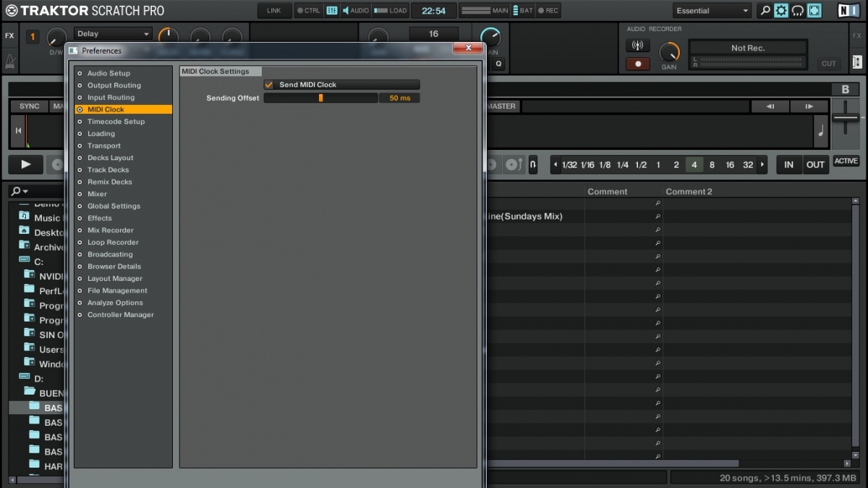The image size is (868, 488).
Task: Select Timecode Setup in Preferences list
Action: 116,122
